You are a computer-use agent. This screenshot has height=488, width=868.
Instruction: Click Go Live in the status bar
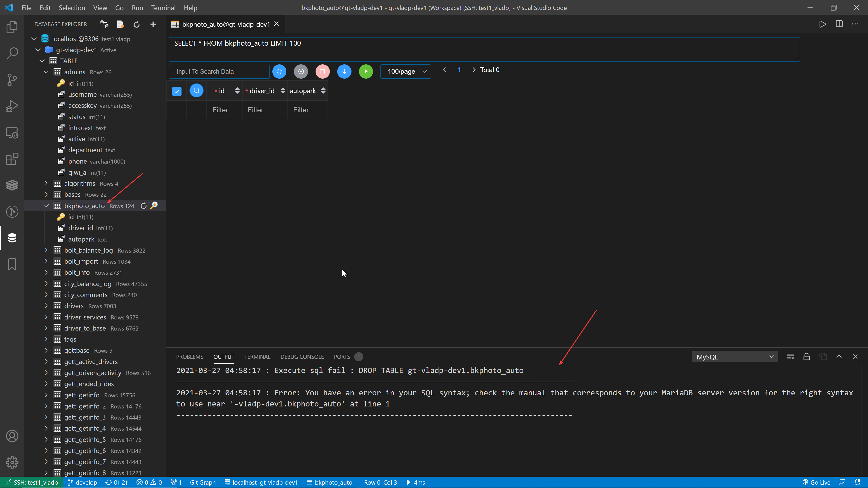coord(817,482)
